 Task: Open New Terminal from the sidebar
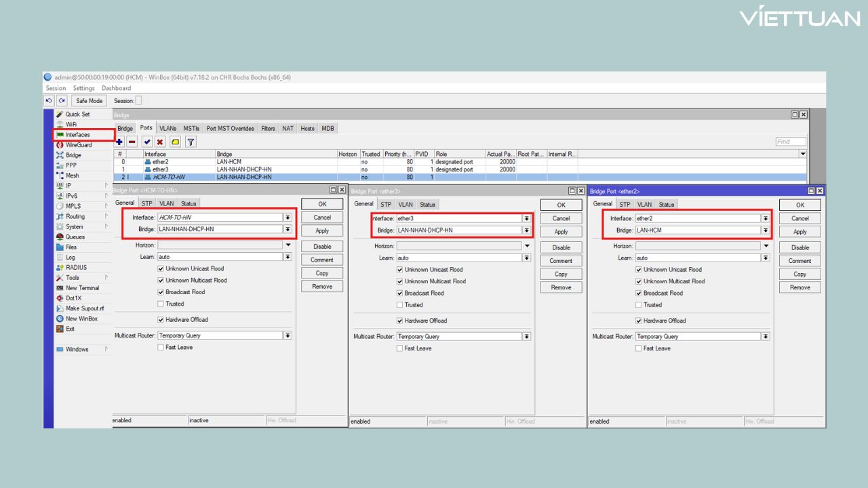point(82,288)
